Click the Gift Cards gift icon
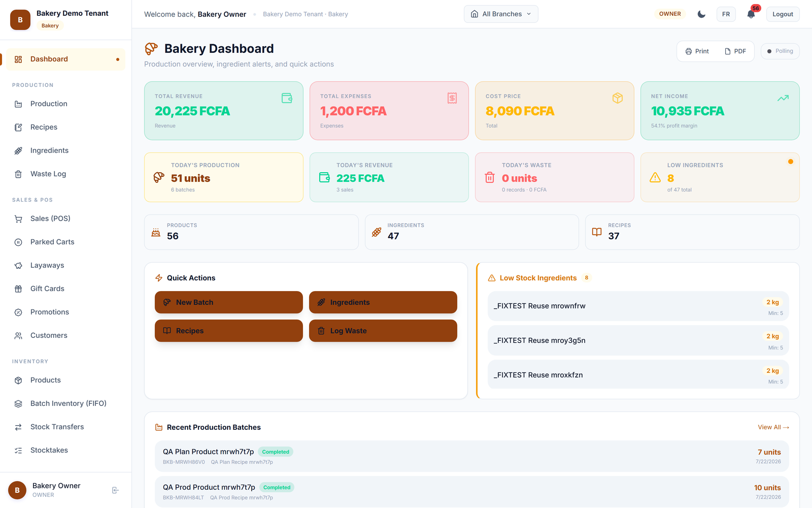The width and height of the screenshot is (812, 508). [18, 289]
